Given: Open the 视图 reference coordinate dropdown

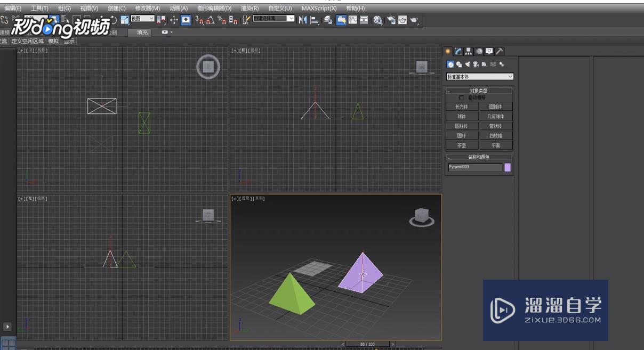Looking at the screenshot, I should 142,19.
